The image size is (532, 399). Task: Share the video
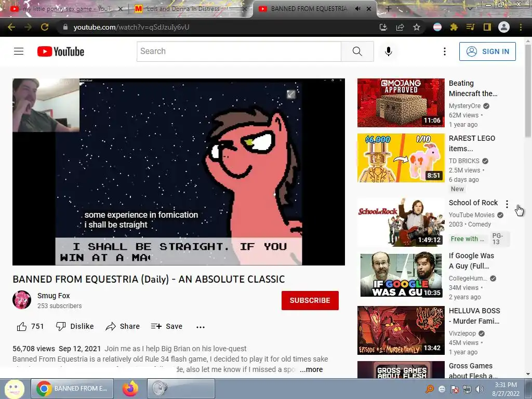pyautogui.click(x=123, y=326)
